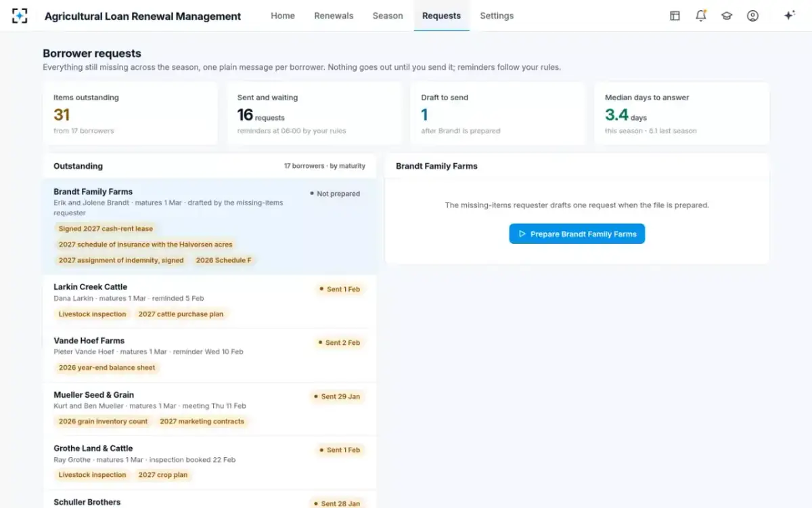Click the Items outstanding summary card

pyautogui.click(x=131, y=114)
